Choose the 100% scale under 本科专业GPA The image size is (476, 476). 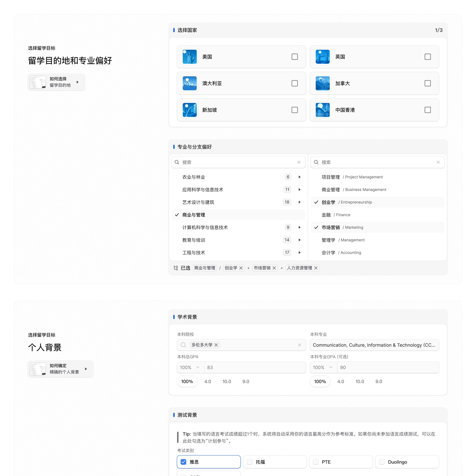pyautogui.click(x=320, y=381)
